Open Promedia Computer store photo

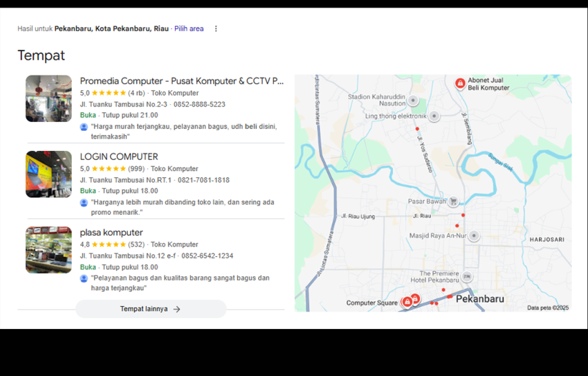tap(48, 99)
